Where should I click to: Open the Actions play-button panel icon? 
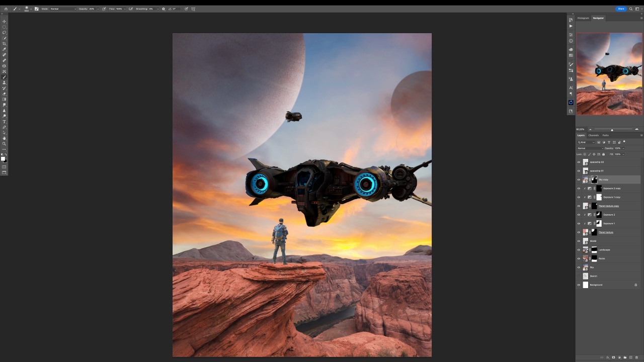(571, 26)
